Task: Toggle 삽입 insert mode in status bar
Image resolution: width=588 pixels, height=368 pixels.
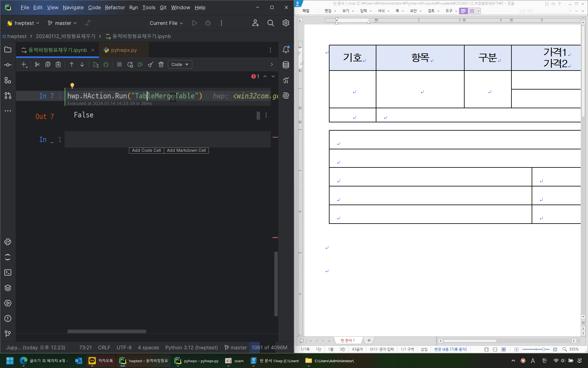Action: point(424,349)
